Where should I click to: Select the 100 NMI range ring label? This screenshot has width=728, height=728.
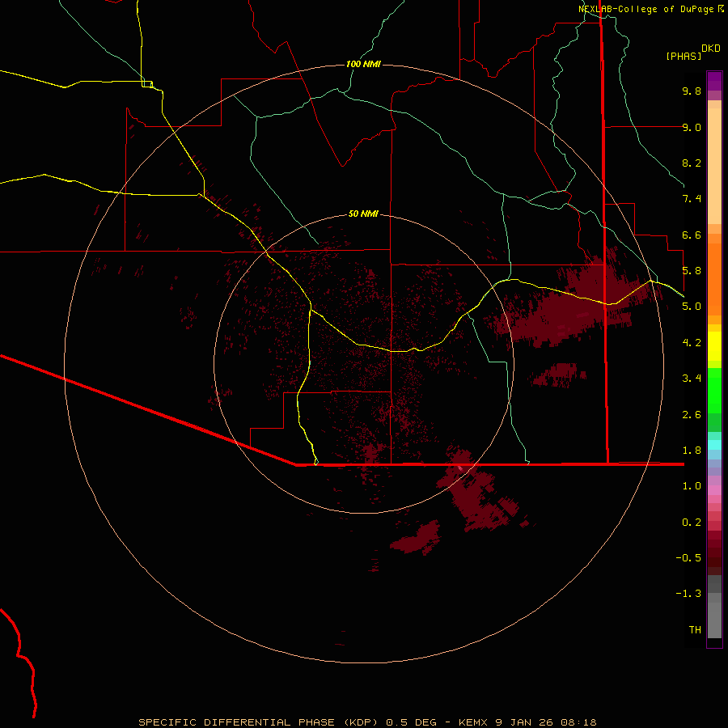tap(363, 64)
